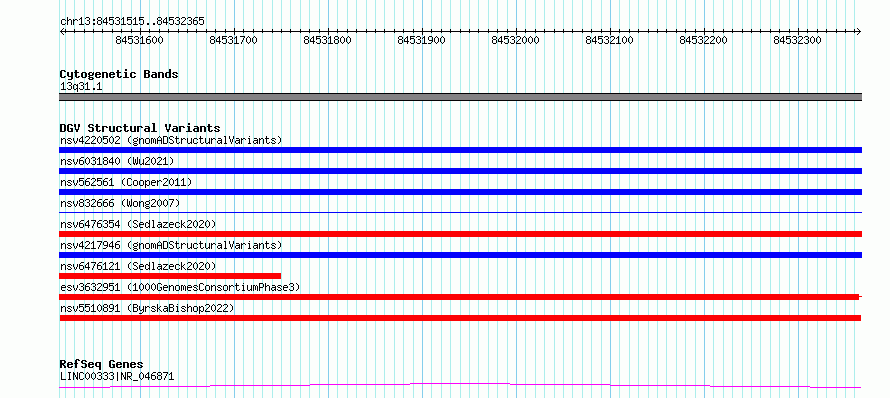Click the thin blue line under nsv832666
Screen dimensions: 890x398
point(460,212)
